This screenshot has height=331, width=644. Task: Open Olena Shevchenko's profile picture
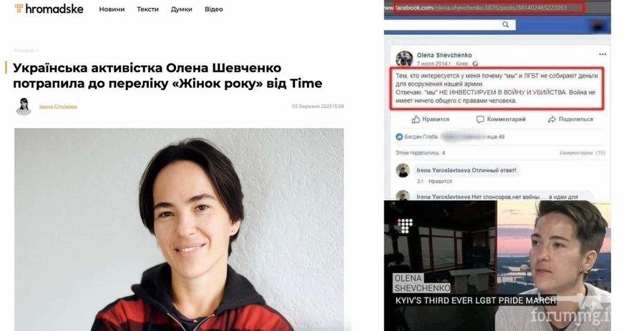(404, 59)
